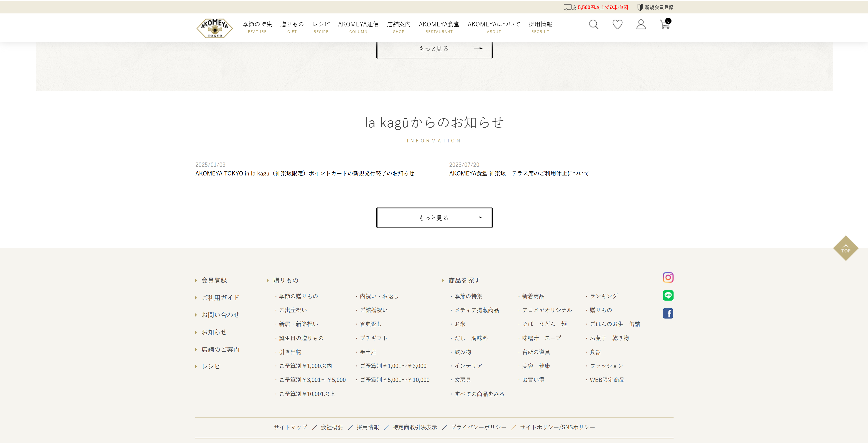The height and width of the screenshot is (443, 868).
Task: Click 手土産 footer link
Action: [368, 352]
